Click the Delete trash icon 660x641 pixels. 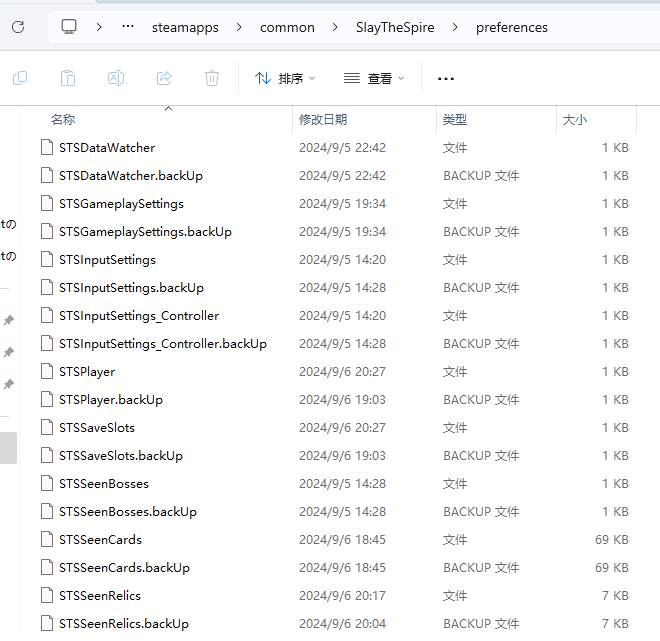coord(212,78)
